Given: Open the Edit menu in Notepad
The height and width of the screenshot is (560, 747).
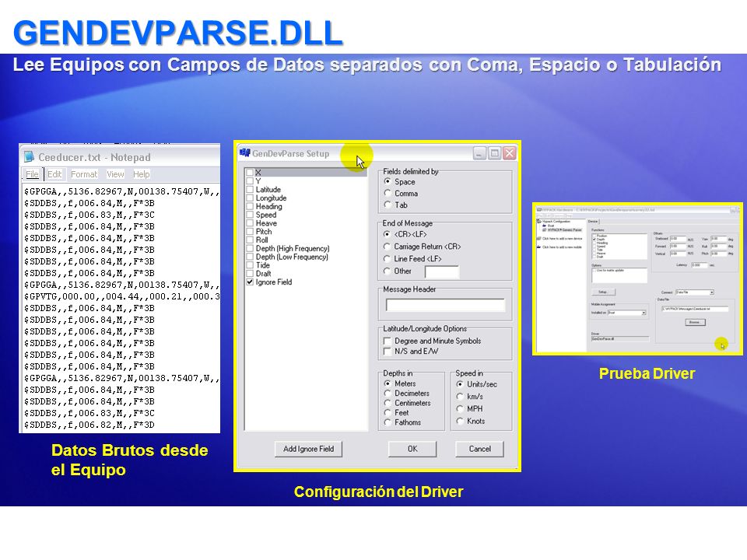Looking at the screenshot, I should pos(54,174).
